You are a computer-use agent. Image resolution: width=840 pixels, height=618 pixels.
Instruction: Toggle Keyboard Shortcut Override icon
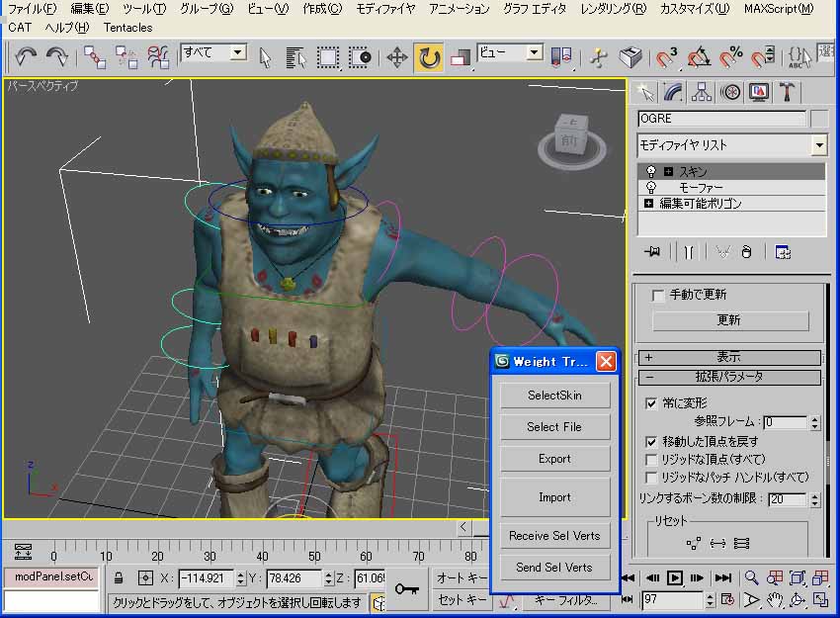tap(630, 57)
